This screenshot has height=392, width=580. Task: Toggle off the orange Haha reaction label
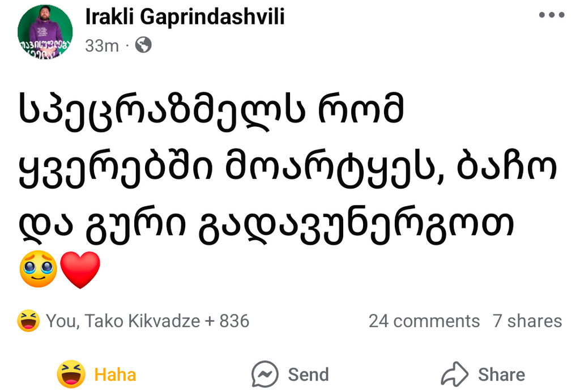[115, 374]
